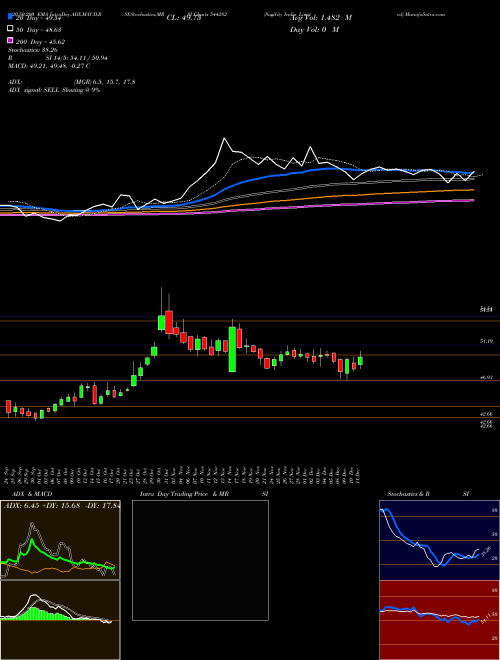Image resolution: width=500 pixels, height=660 pixels.
Task: Open the red RSI chart thumbnail
Action: click(x=439, y=620)
